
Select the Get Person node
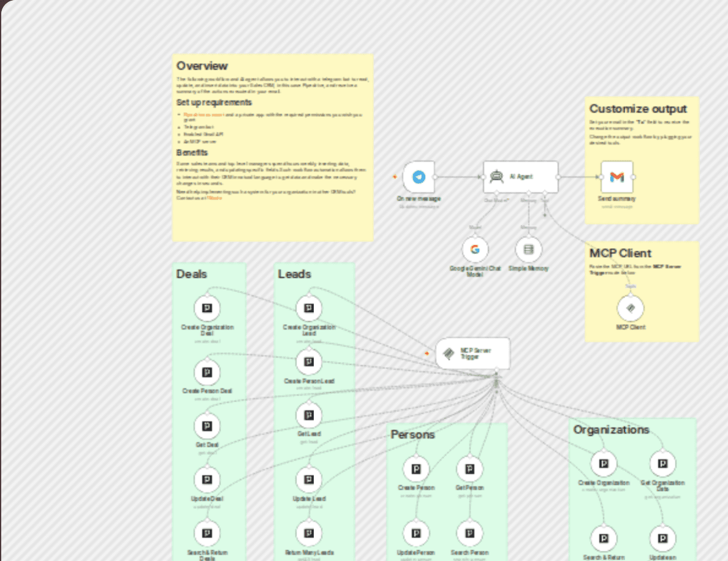tap(470, 469)
